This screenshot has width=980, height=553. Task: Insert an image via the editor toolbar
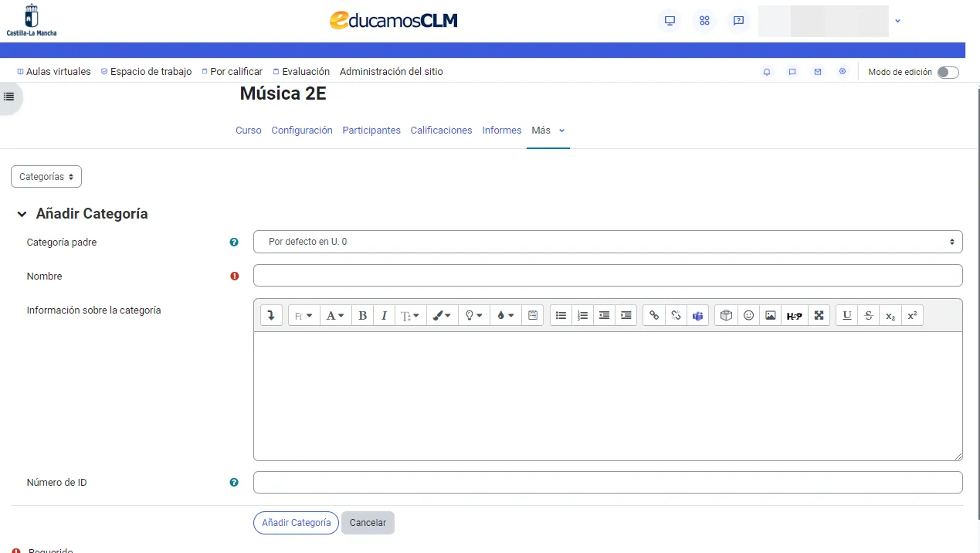(x=770, y=315)
